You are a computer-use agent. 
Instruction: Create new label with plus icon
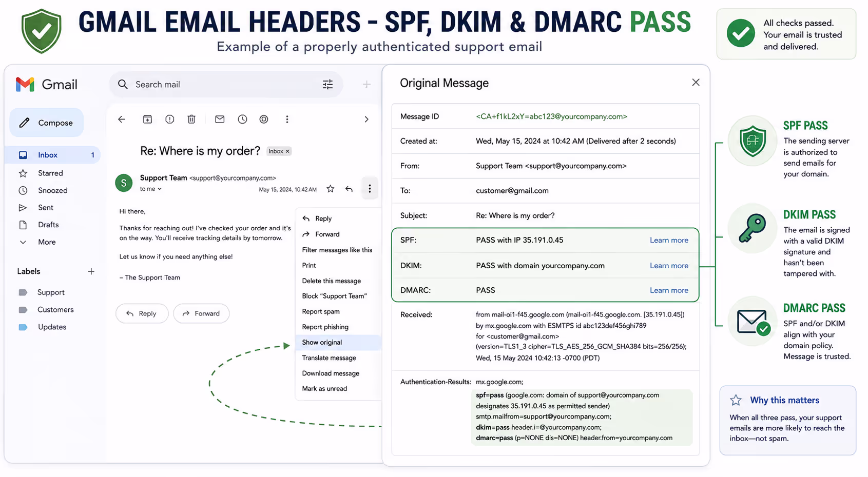click(91, 271)
